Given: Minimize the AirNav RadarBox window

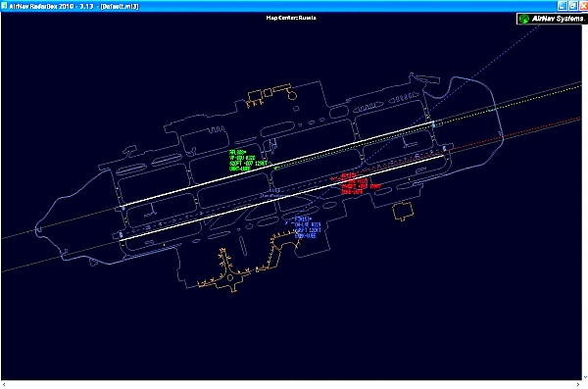Looking at the screenshot, I should 562,6.
